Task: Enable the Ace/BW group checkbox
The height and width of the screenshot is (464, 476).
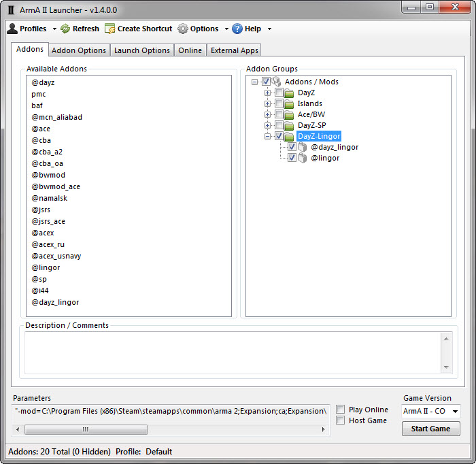Action: coord(279,114)
